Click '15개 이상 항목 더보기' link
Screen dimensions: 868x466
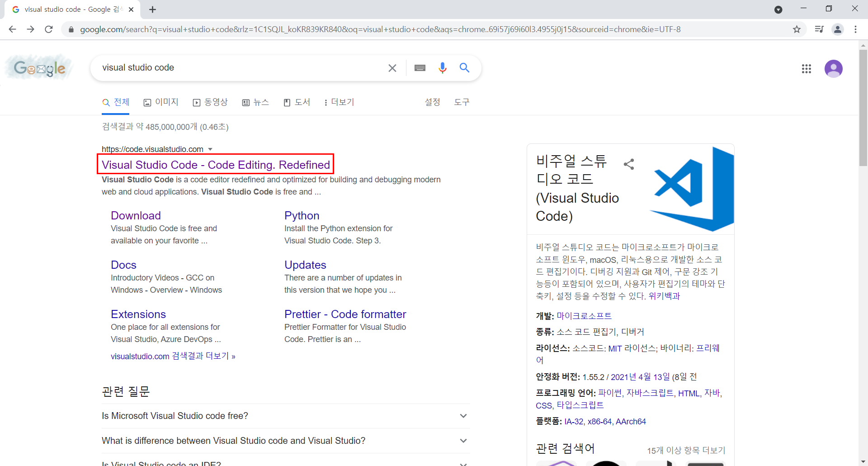coord(686,451)
